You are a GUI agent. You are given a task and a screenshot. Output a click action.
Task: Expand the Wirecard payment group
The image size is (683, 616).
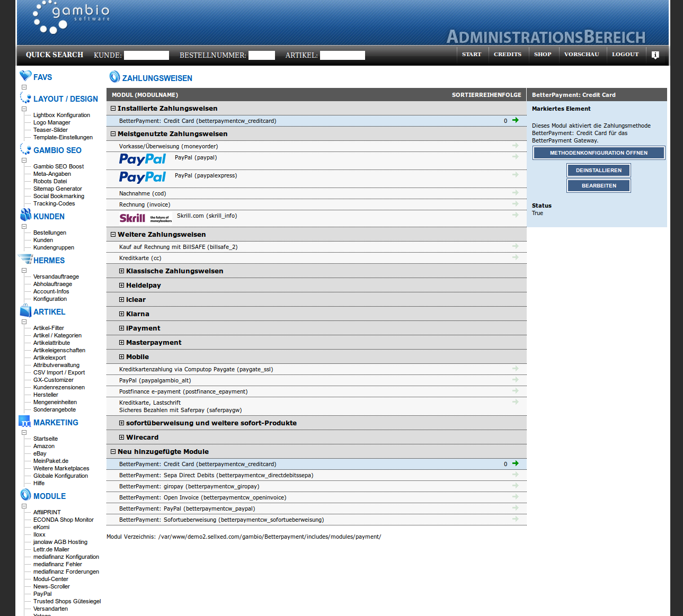point(121,438)
